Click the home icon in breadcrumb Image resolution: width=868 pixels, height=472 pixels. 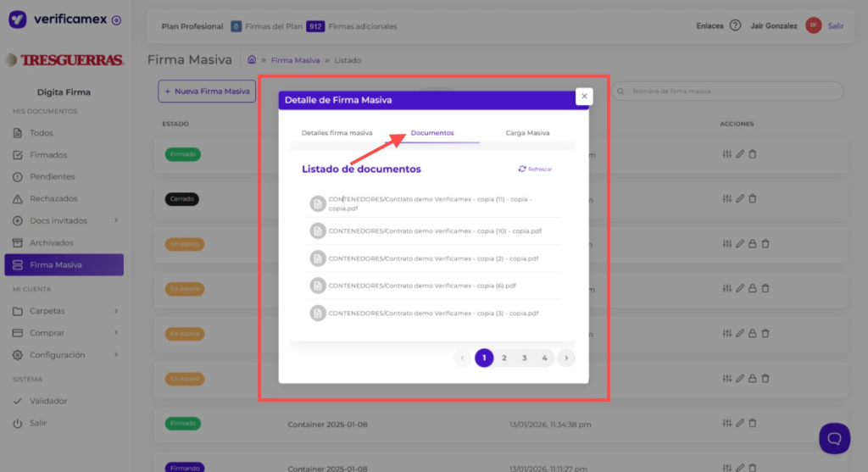(252, 60)
